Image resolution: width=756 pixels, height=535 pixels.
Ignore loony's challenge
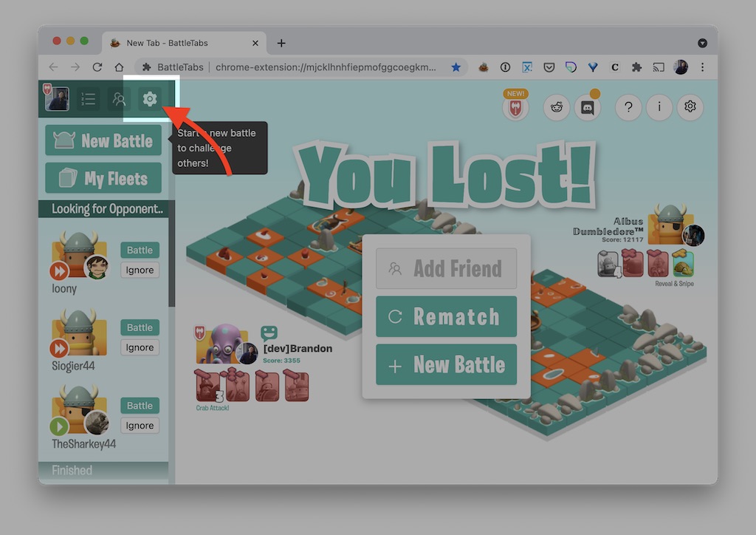tap(140, 270)
